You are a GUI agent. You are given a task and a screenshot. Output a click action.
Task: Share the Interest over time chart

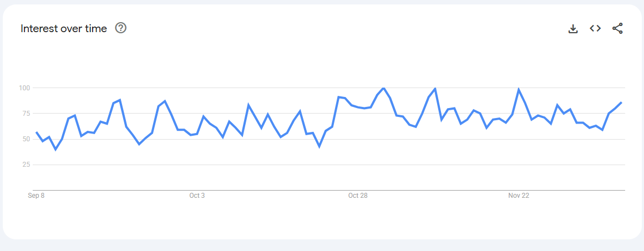click(617, 28)
